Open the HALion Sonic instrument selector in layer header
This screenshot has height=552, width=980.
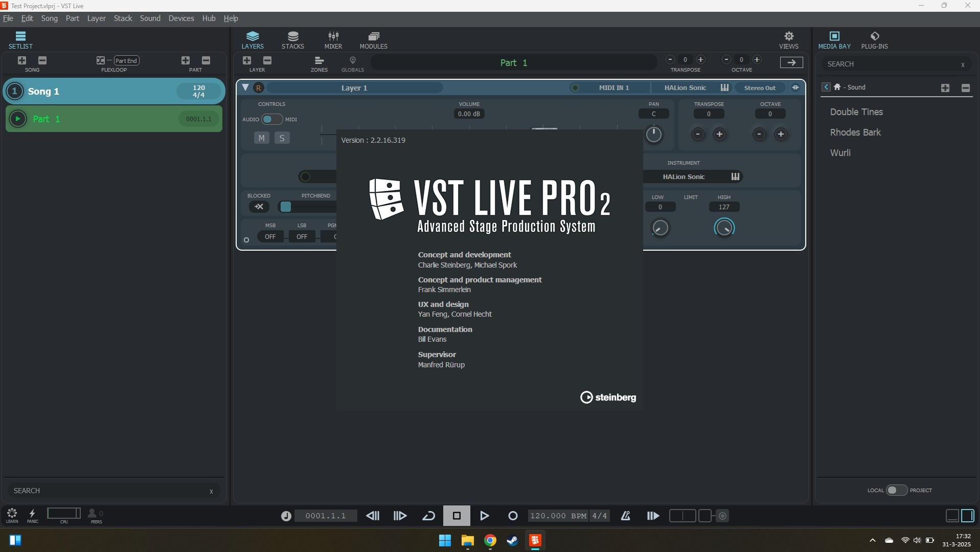pos(685,88)
